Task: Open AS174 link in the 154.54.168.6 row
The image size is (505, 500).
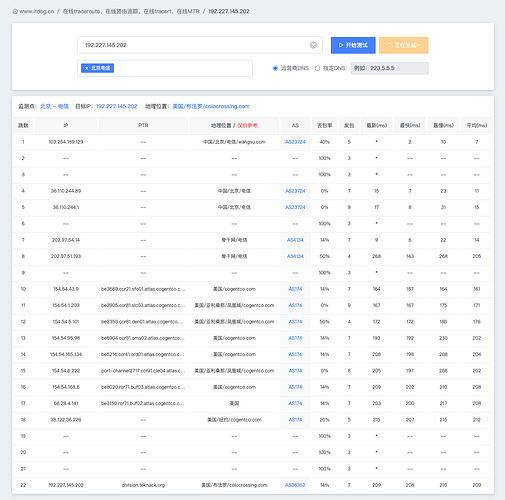Action: (x=295, y=387)
